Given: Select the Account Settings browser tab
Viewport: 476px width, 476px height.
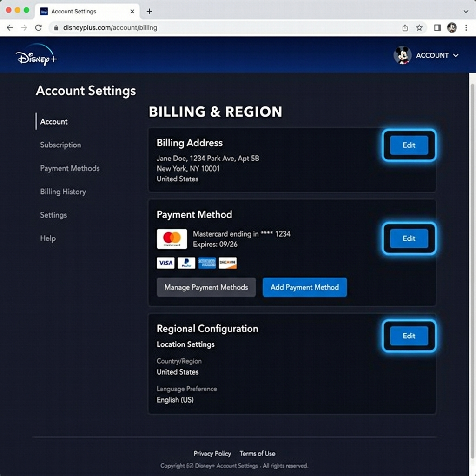Looking at the screenshot, I should tap(87, 11).
